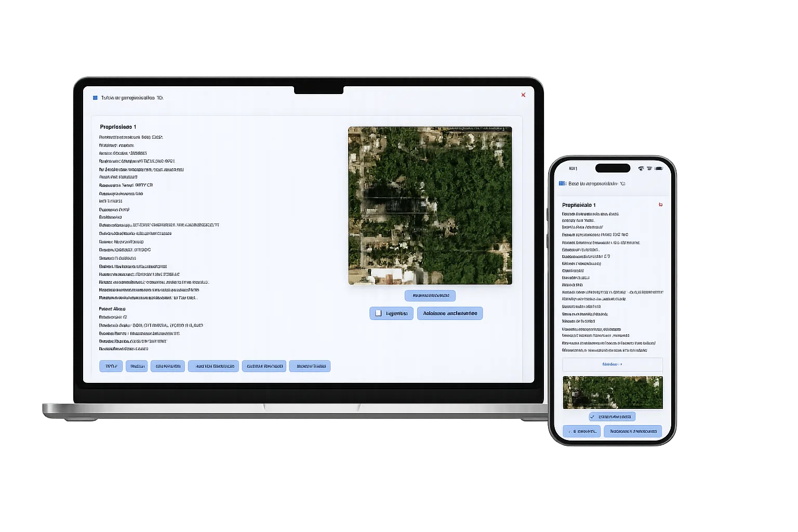
Task: Click the small button directly under the laptop's satellite image
Action: [430, 296]
